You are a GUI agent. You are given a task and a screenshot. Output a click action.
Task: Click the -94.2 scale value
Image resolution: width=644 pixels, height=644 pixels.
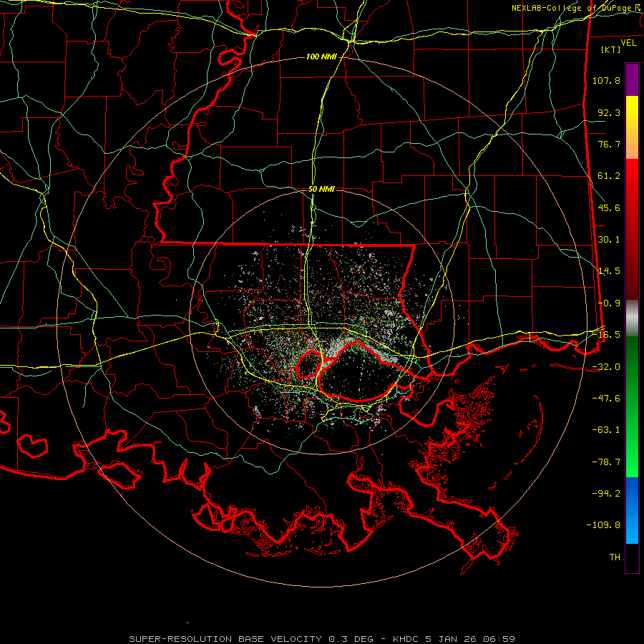[x=606, y=494]
